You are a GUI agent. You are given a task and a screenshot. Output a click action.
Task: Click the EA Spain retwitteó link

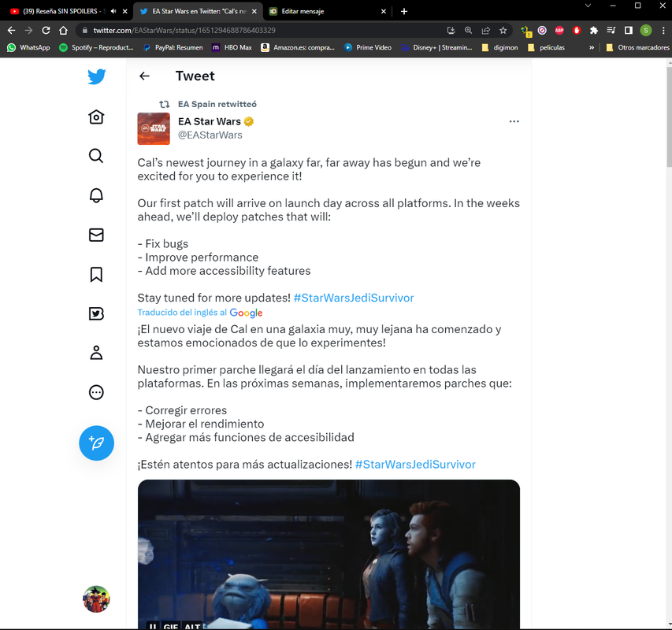217,104
